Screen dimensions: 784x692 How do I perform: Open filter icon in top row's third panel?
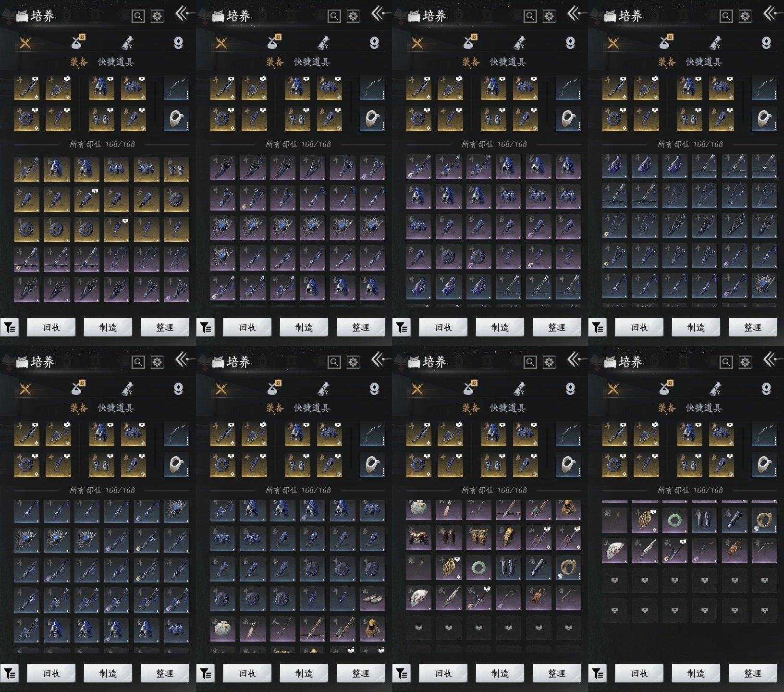(402, 328)
